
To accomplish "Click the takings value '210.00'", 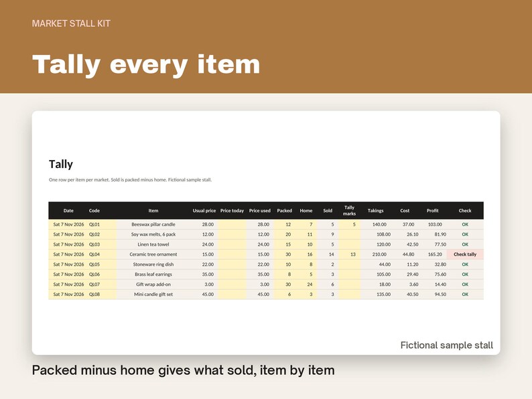I will tap(379, 254).
